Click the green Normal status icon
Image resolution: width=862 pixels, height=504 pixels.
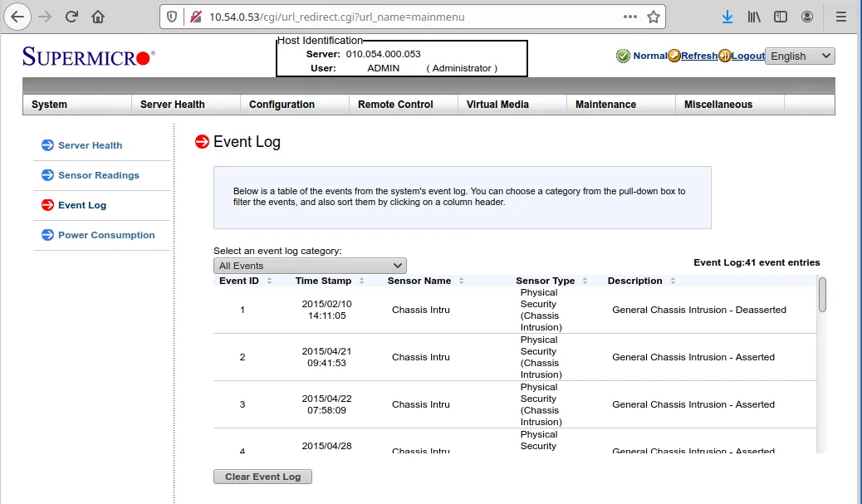623,56
